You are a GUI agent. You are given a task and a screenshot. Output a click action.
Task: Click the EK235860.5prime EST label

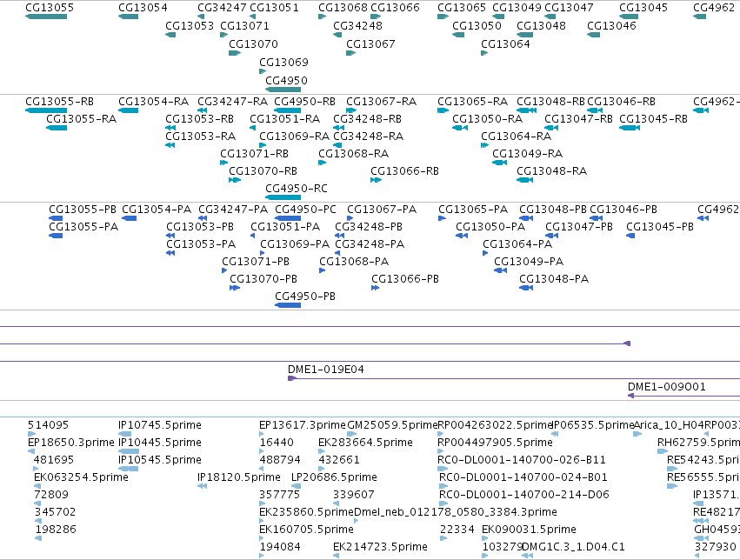[x=306, y=512]
